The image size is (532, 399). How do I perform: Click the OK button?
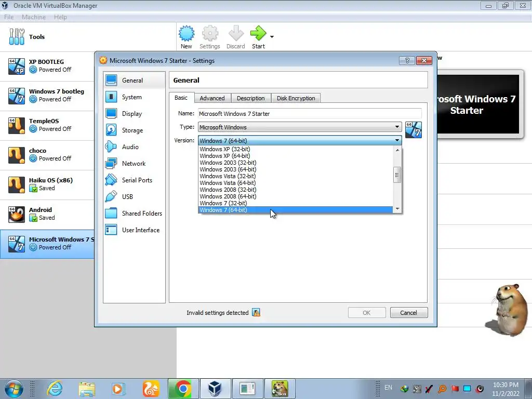pos(367,312)
